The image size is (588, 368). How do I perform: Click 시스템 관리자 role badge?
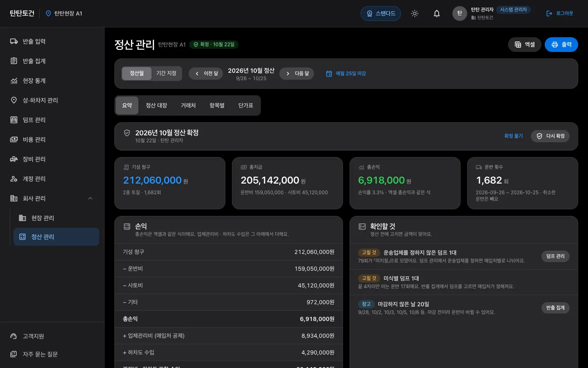point(513,10)
